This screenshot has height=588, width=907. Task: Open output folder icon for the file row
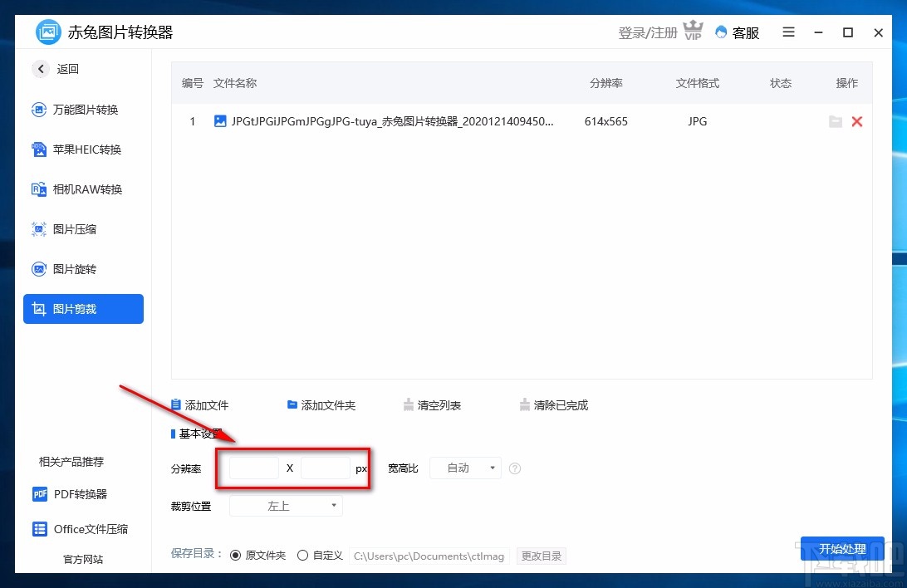pos(836,121)
